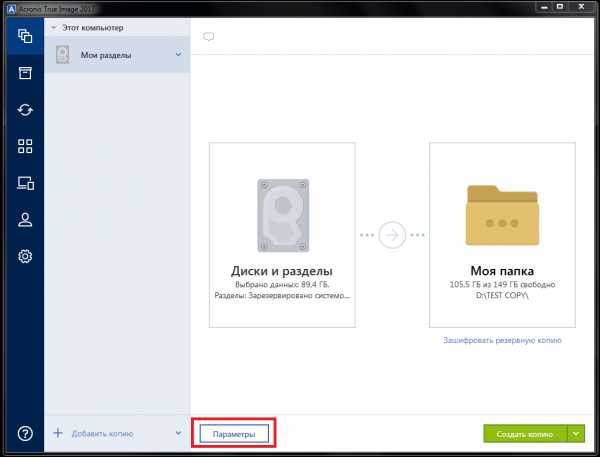Open the dropdown arrow beside "Создать копию"

[x=576, y=433]
